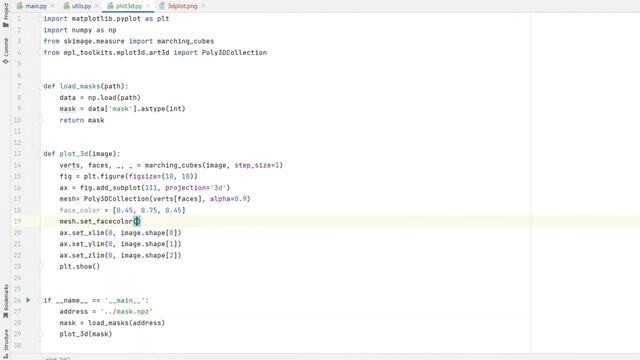Open the Project tool window
This screenshot has width=640, height=360.
6,16
